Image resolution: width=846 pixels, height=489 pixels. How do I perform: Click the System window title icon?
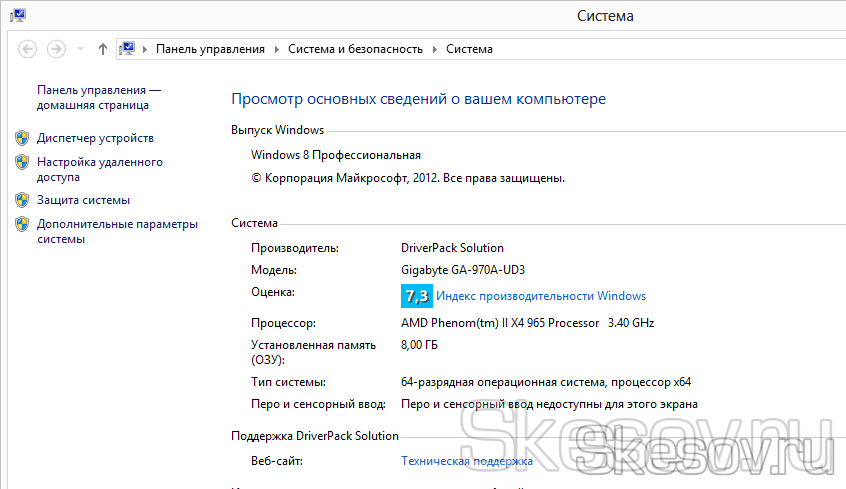(x=18, y=15)
